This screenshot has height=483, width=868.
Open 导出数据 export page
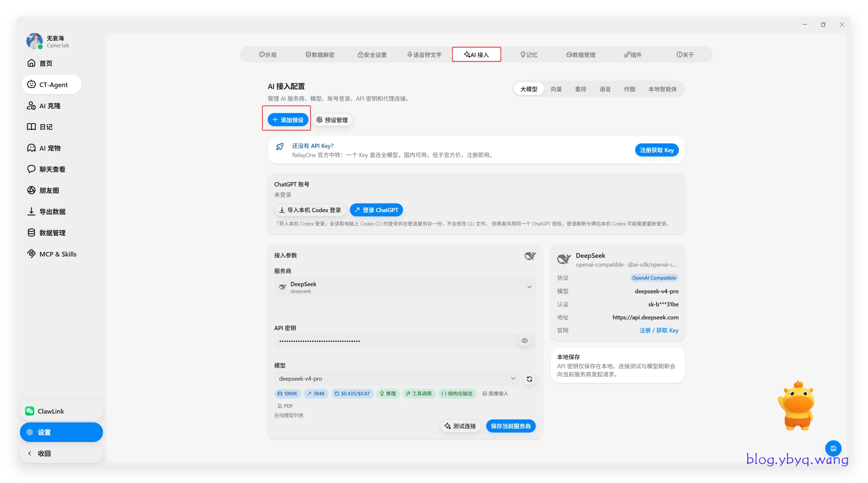click(46, 212)
